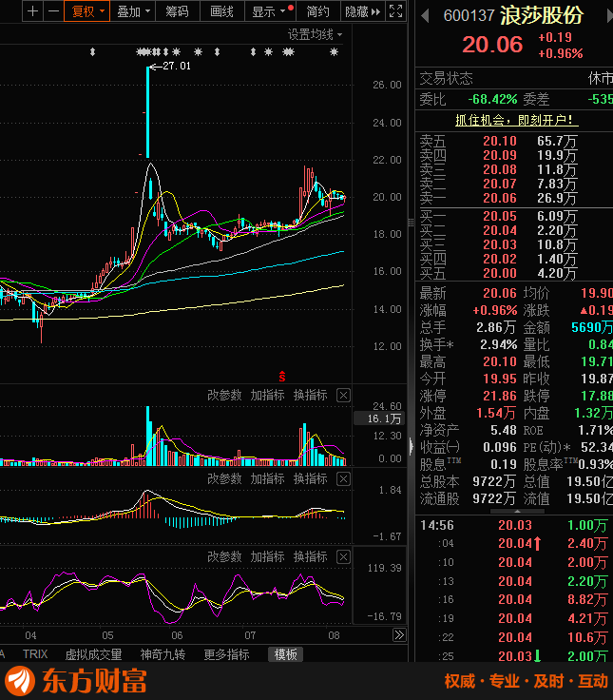Zoom out chart with minus button
Image resolution: width=613 pixels, height=700 pixels.
click(53, 11)
